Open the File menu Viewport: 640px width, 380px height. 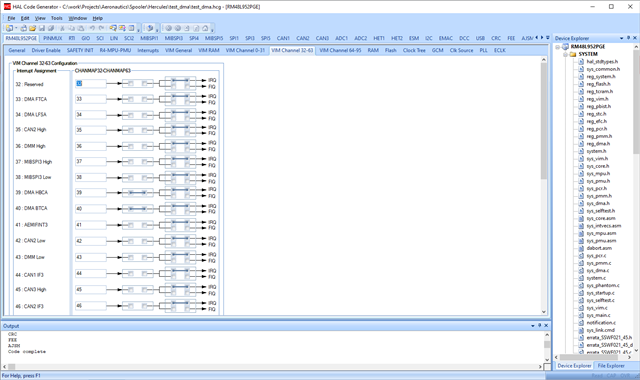coord(11,18)
